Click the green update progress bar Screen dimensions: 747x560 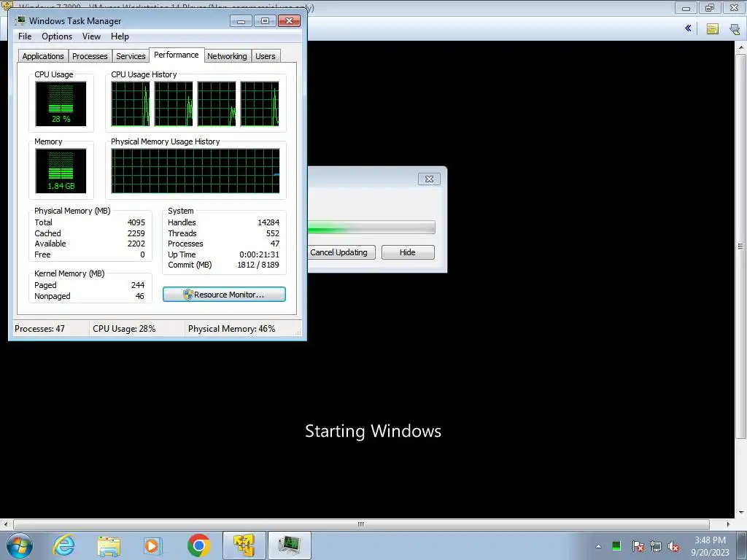pos(371,227)
